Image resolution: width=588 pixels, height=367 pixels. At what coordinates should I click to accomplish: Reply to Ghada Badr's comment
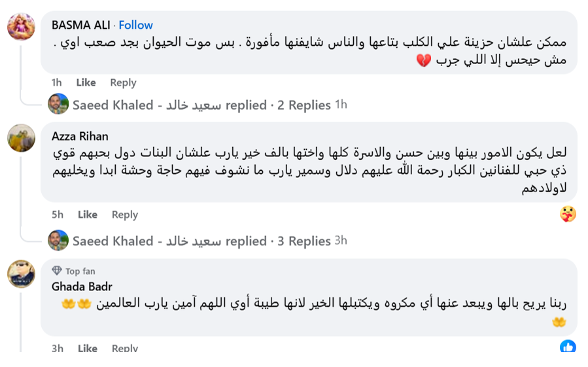[125, 348]
